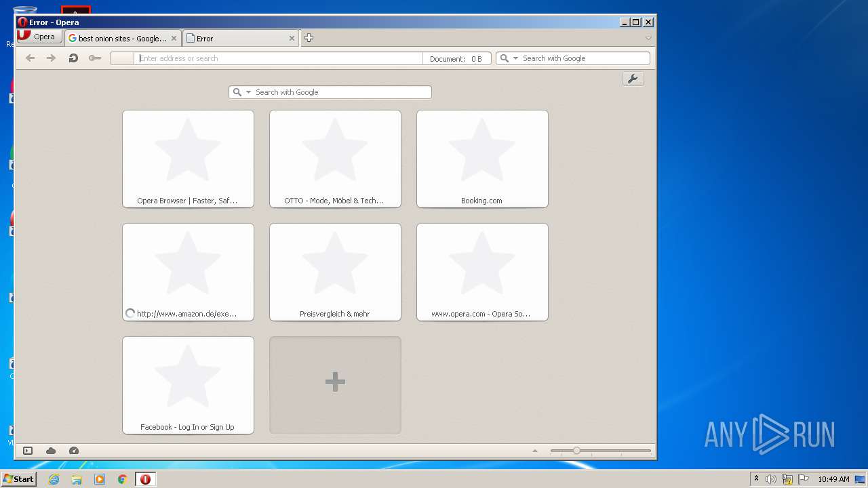This screenshot has height=488, width=868.
Task: Switch to the best onion sites Google tab
Action: pos(123,39)
